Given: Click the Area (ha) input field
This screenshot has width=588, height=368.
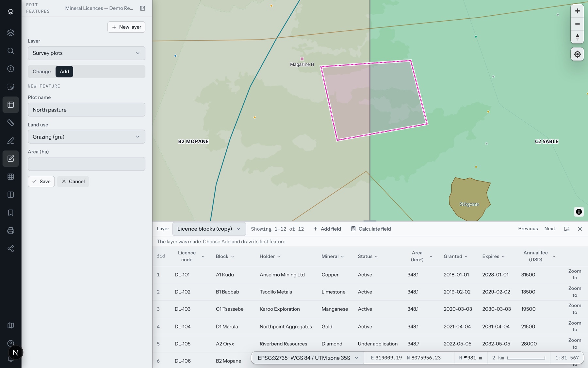Looking at the screenshot, I should (x=86, y=164).
